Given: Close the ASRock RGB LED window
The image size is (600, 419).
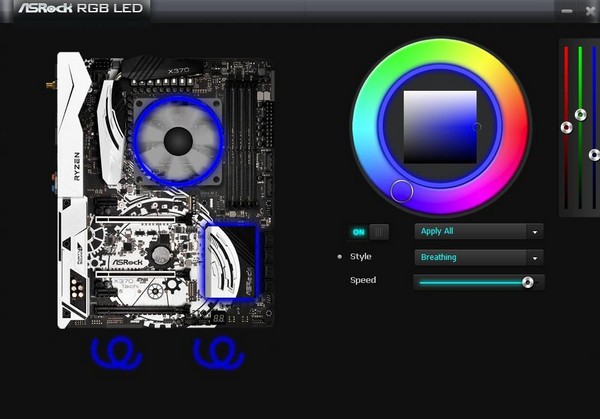Looking at the screenshot, I should 591,11.
